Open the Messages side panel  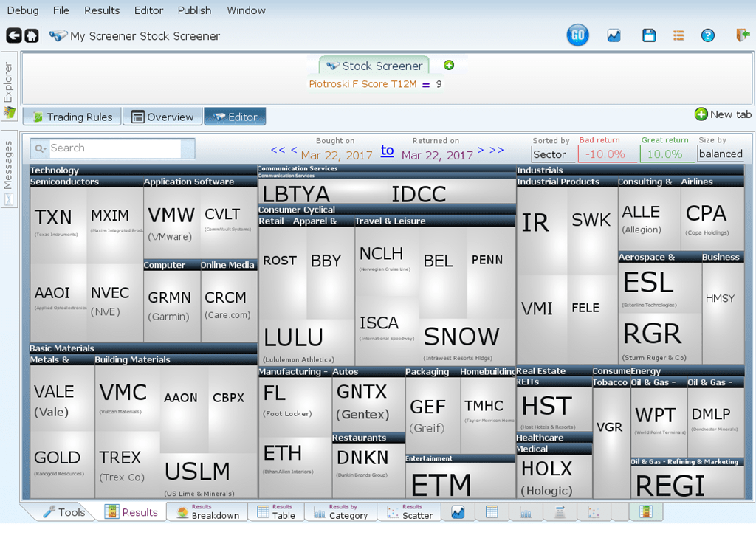click(x=8, y=169)
